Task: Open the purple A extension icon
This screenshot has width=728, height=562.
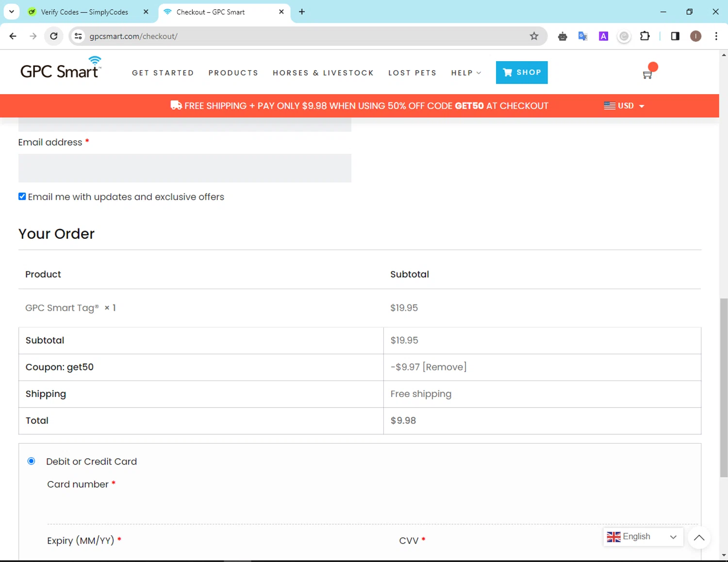Action: pyautogui.click(x=603, y=36)
